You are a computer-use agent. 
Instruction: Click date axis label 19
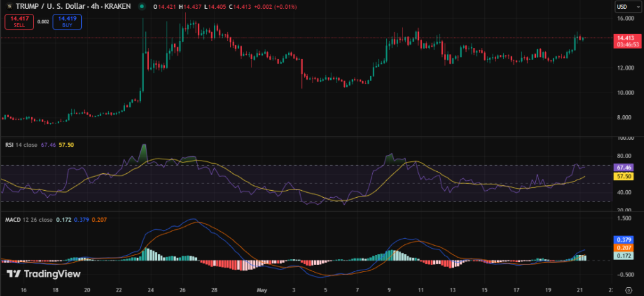(548, 290)
